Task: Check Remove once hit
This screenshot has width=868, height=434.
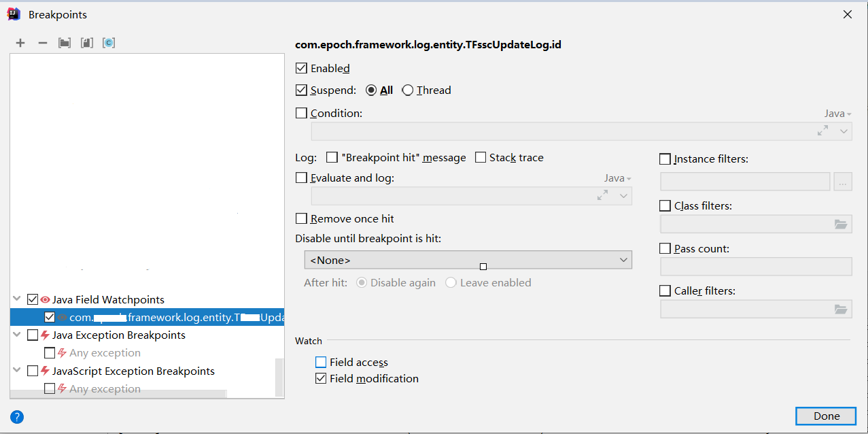Action: tap(301, 218)
